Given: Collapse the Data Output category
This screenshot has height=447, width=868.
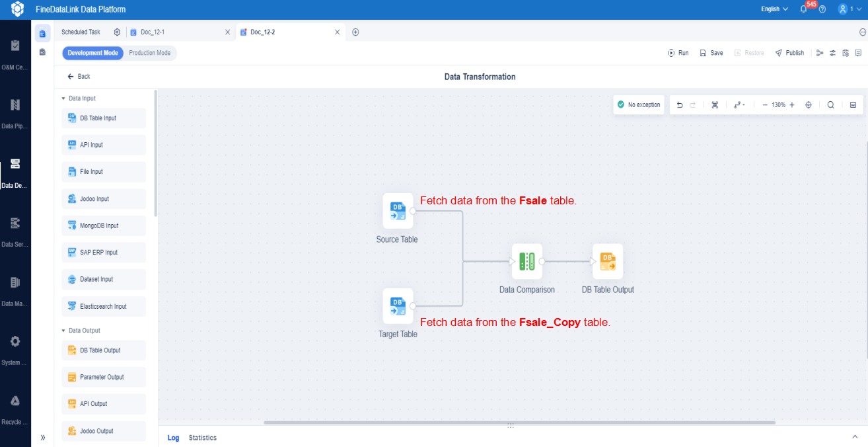Looking at the screenshot, I should coord(63,331).
